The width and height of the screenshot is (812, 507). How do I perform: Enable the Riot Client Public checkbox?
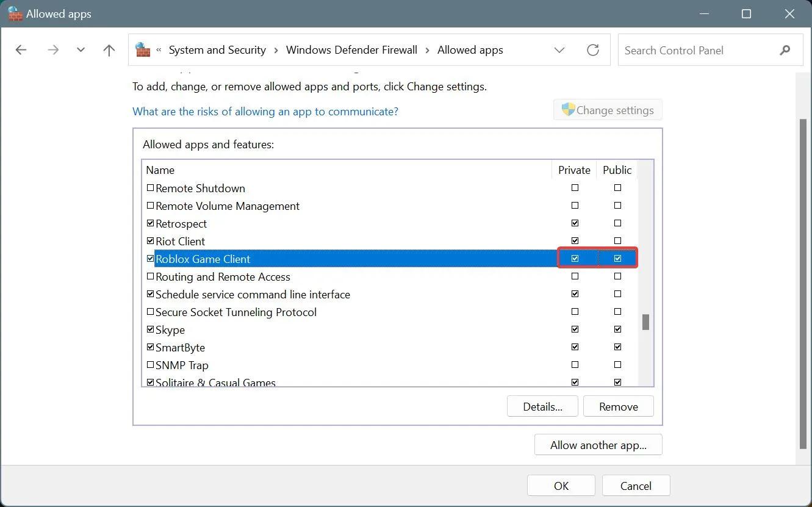(x=618, y=241)
